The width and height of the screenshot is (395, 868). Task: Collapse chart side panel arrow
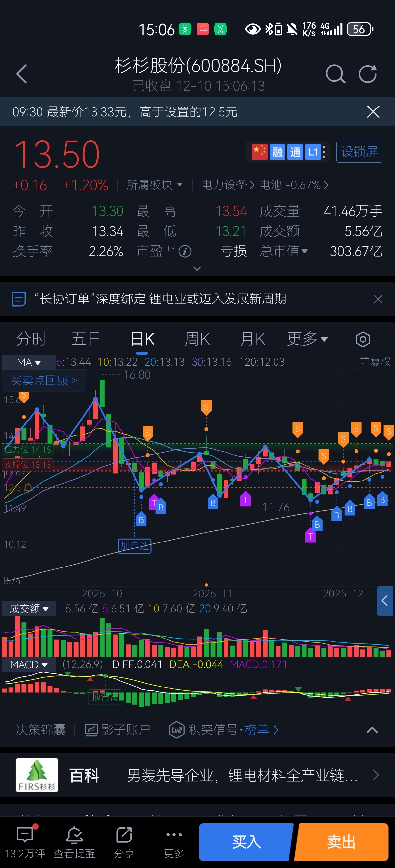click(385, 601)
